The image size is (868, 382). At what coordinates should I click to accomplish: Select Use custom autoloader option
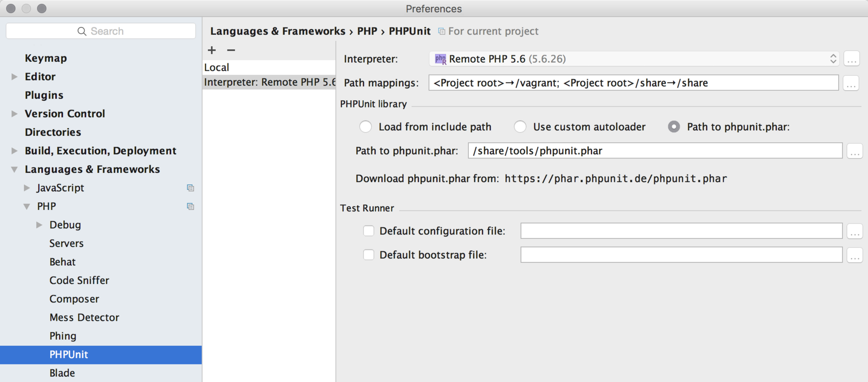tap(520, 127)
